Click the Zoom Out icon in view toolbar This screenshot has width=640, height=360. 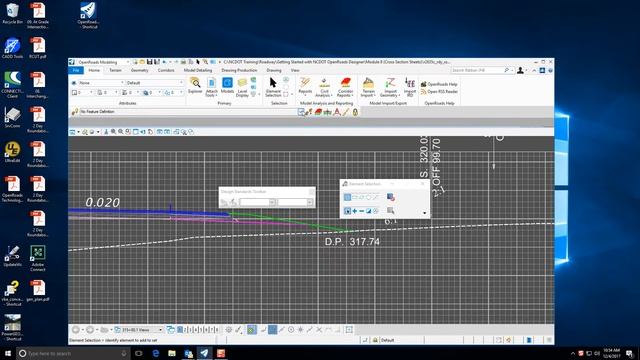tap(121, 132)
